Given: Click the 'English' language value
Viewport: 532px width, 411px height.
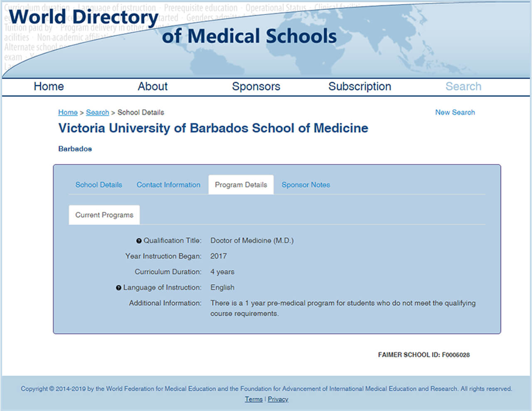Looking at the screenshot, I should point(222,288).
